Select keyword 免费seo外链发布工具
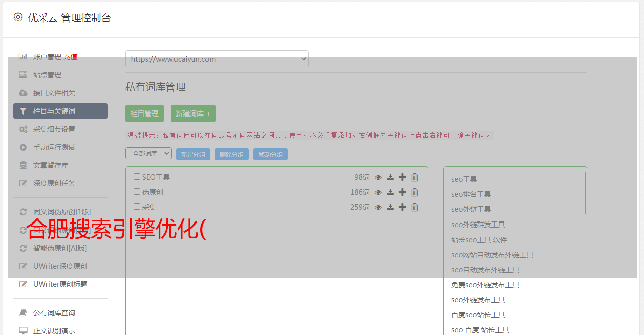Viewport: 644px width, 335px height. point(485,285)
